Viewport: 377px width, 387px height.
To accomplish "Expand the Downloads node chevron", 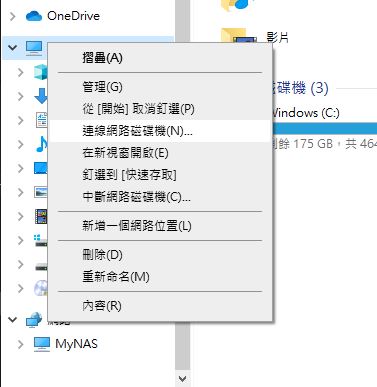I will tap(21, 96).
